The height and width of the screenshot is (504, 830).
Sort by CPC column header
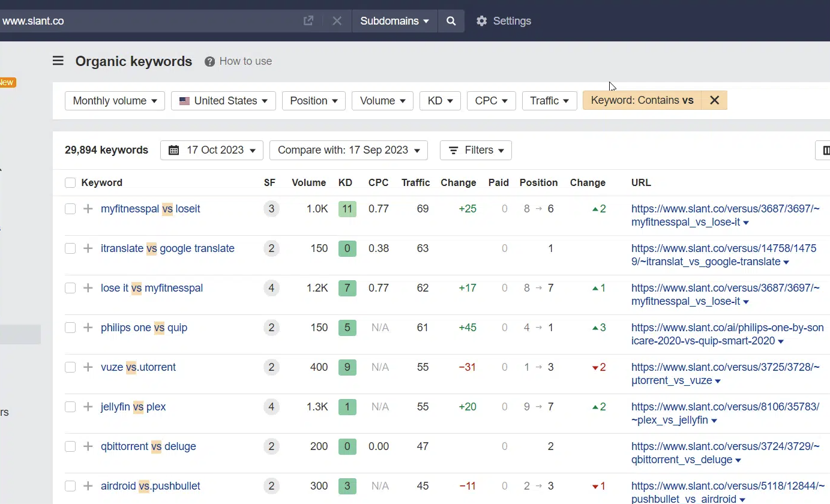379,182
